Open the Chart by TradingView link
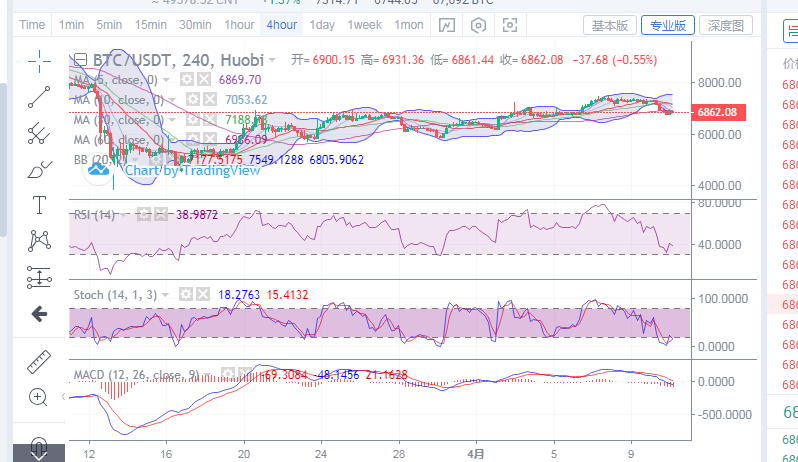798x462 pixels. [x=192, y=170]
